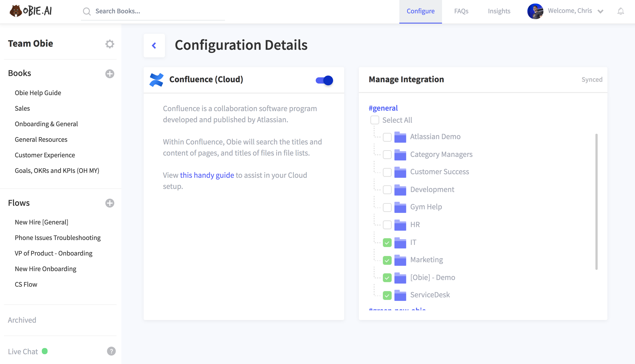Open the Obie Help Guide book
635x364 pixels.
[x=38, y=93]
